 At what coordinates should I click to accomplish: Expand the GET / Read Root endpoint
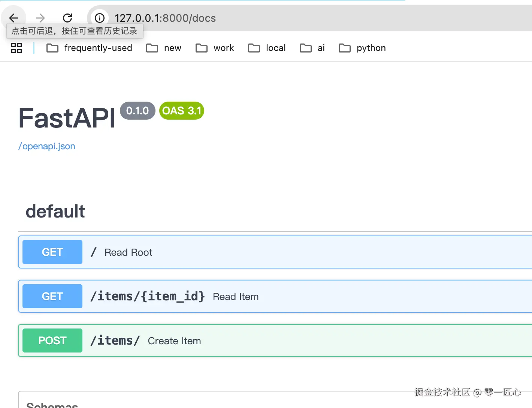[275, 252]
